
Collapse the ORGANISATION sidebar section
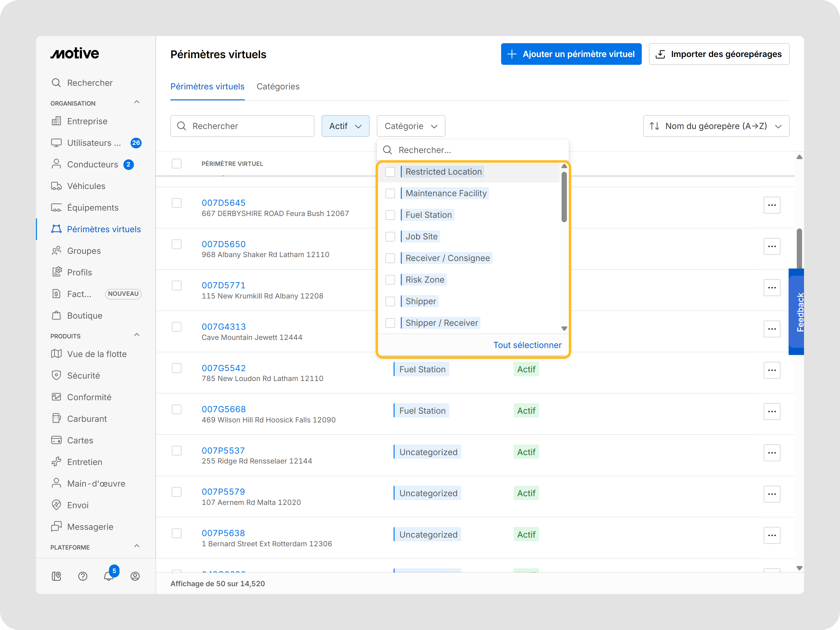pos(137,102)
